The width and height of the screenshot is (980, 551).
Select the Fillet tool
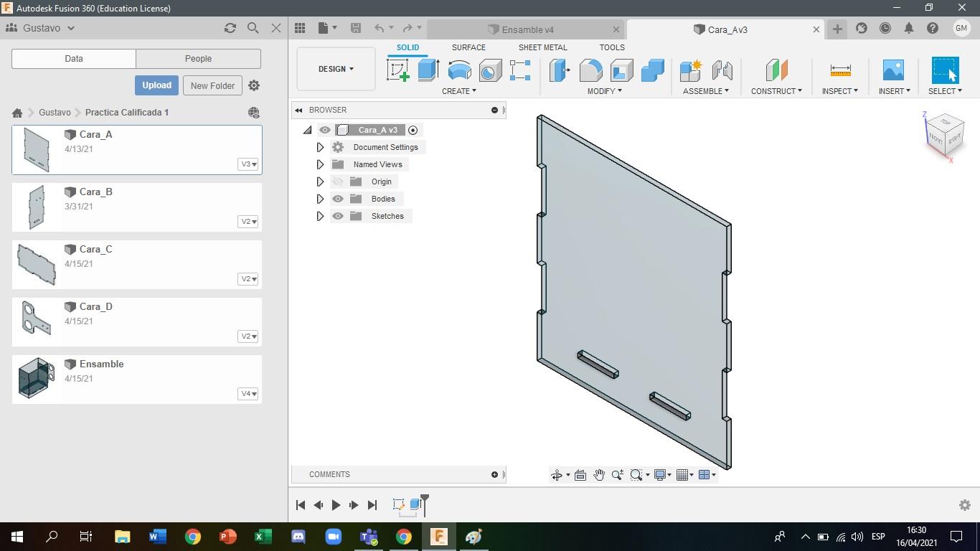pos(590,70)
